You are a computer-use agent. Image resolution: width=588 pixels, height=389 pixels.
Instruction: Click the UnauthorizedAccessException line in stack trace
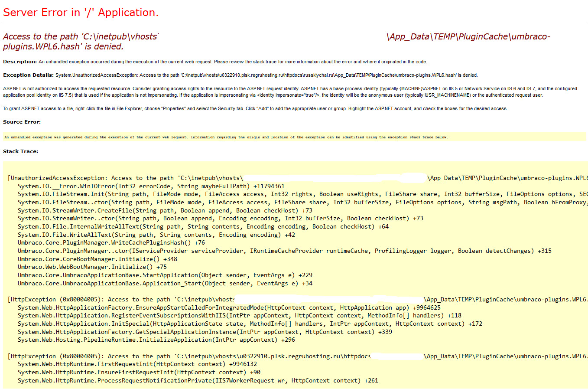click(125, 178)
